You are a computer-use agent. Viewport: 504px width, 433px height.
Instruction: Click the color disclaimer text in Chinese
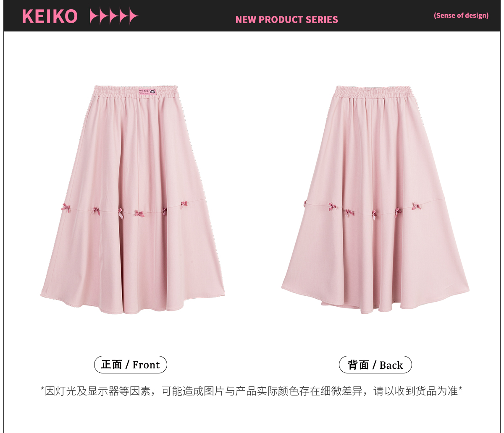(x=252, y=391)
